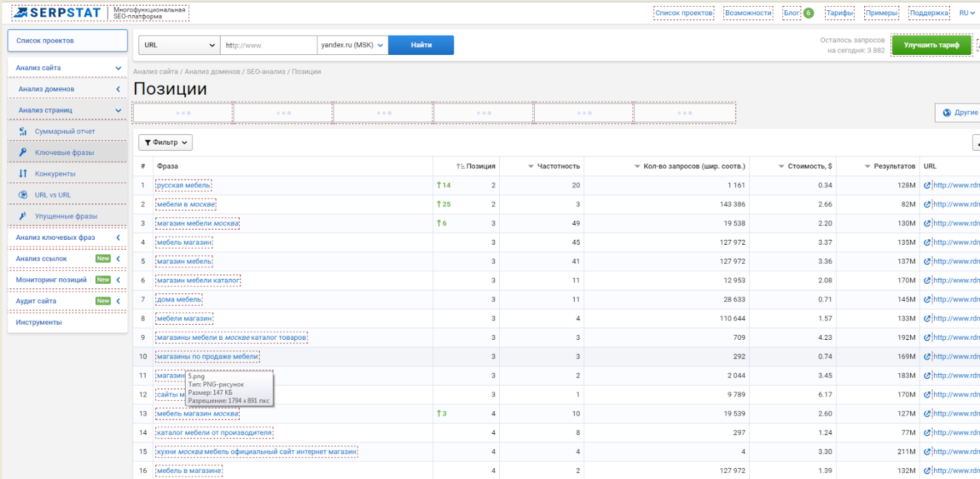Click the Улучшить тариф button
This screenshot has width=980, height=479.
click(931, 45)
